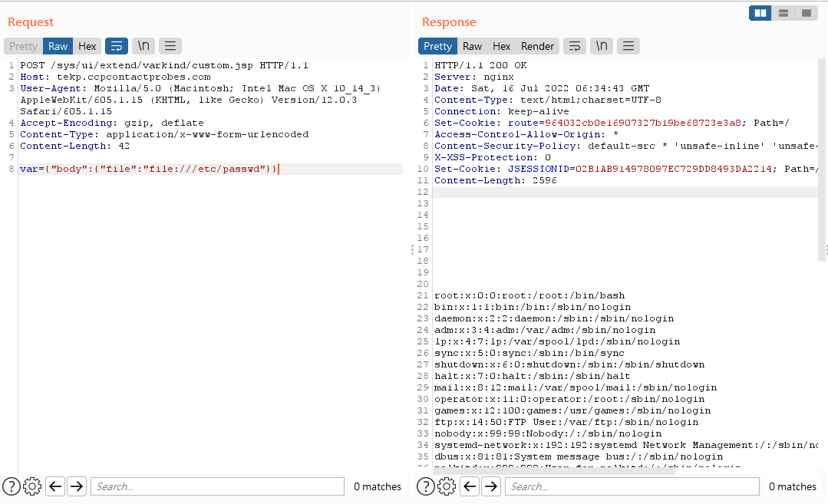This screenshot has height=504, width=828.
Task: Click the X-XSS-Protection header line
Action: click(x=492, y=158)
